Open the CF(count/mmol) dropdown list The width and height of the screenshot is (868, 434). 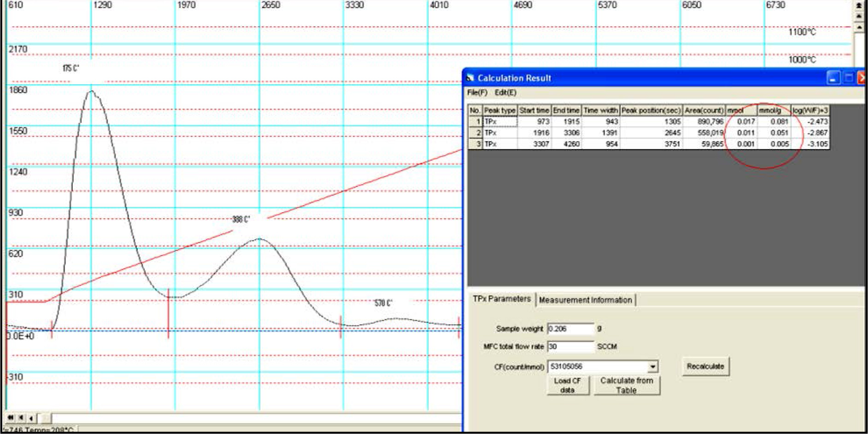652,367
